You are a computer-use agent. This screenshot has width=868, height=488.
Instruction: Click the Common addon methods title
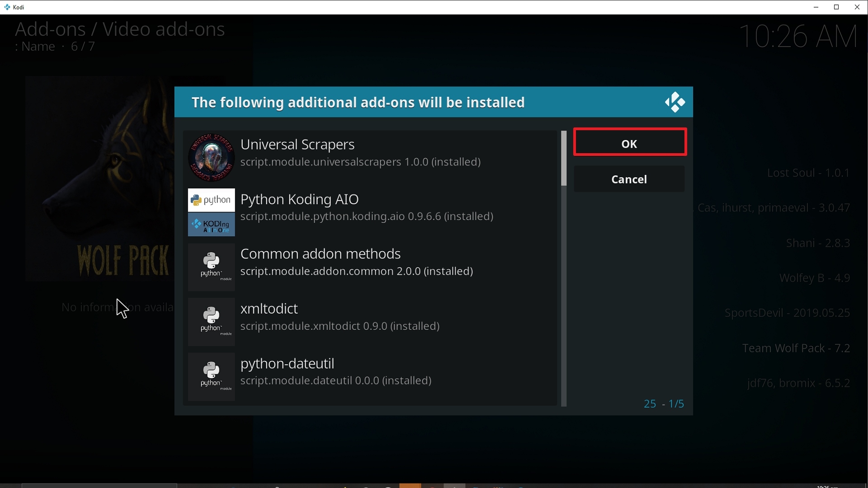(321, 254)
